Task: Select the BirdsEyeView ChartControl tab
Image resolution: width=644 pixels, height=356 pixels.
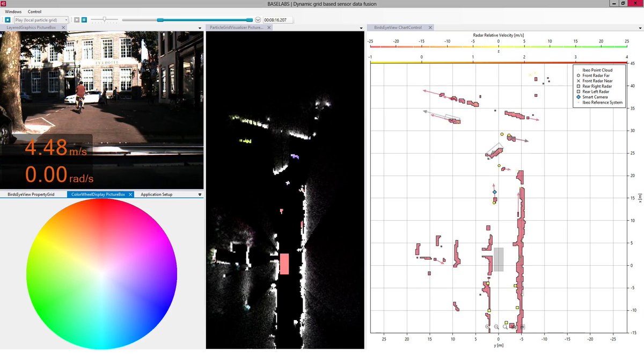Action: click(x=397, y=27)
